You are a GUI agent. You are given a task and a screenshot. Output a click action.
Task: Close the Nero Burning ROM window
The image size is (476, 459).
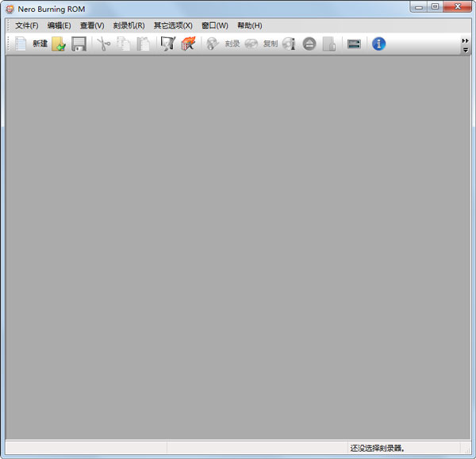pos(458,6)
